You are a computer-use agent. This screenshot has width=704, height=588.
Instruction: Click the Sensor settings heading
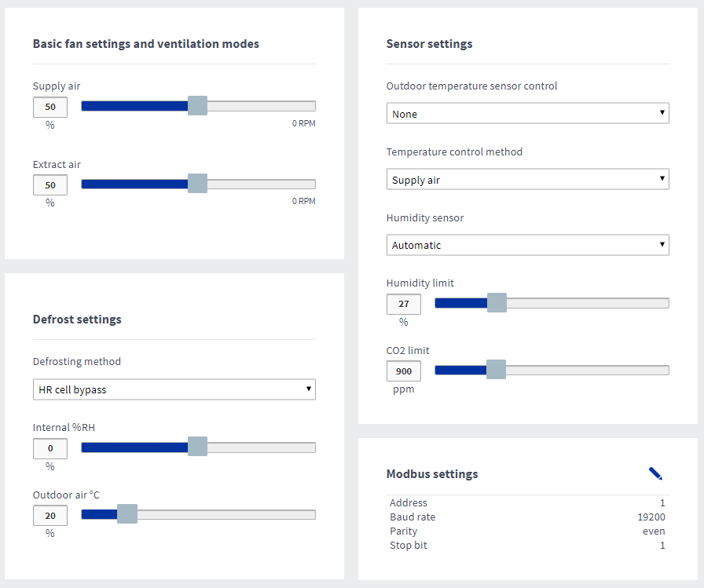pyautogui.click(x=429, y=44)
